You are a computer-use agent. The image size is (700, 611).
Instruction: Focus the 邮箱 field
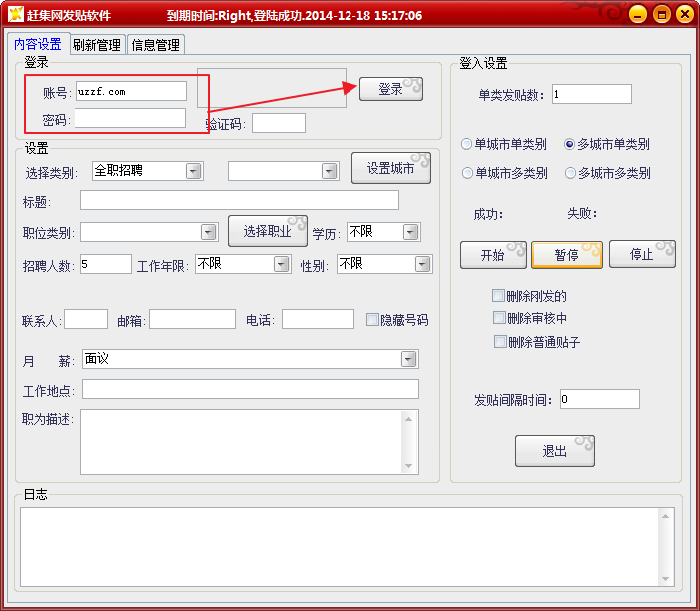tap(192, 319)
